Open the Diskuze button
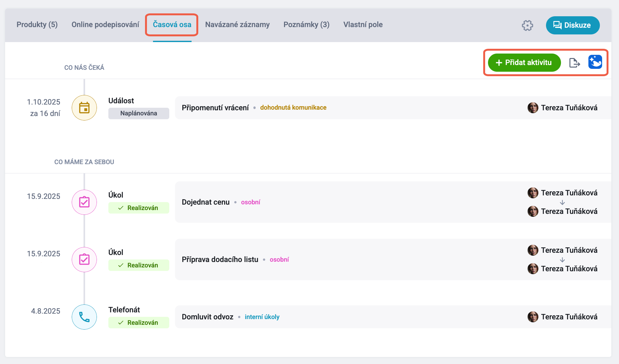The height and width of the screenshot is (364, 619). tap(572, 25)
